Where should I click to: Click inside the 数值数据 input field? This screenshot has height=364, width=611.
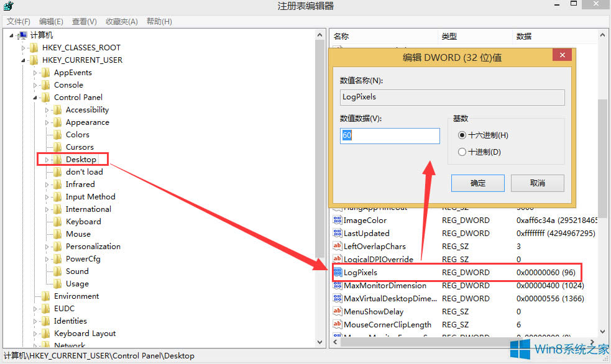pos(389,135)
